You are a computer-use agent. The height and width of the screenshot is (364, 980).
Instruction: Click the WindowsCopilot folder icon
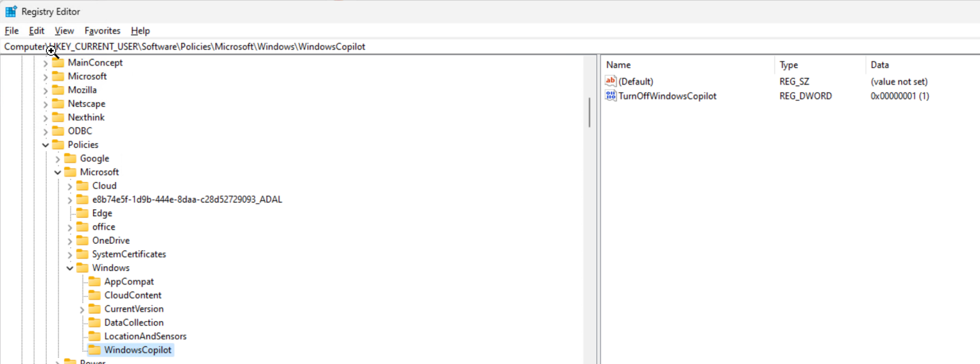point(95,350)
